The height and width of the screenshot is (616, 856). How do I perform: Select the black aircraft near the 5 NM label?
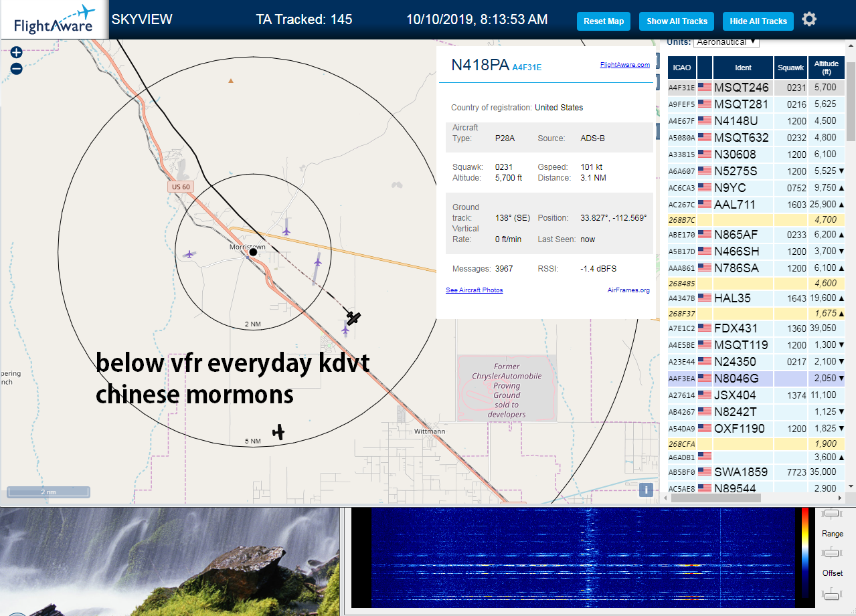coord(278,433)
